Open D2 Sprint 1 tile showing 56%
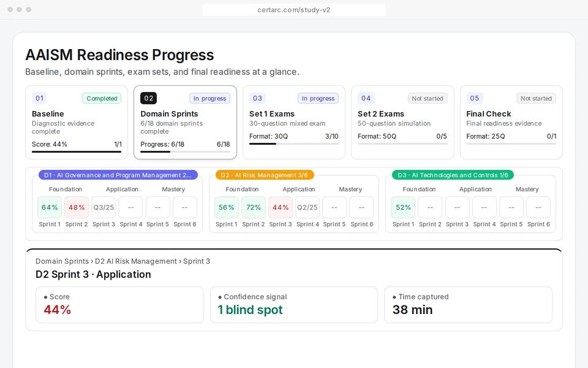588x368 pixels. 227,207
